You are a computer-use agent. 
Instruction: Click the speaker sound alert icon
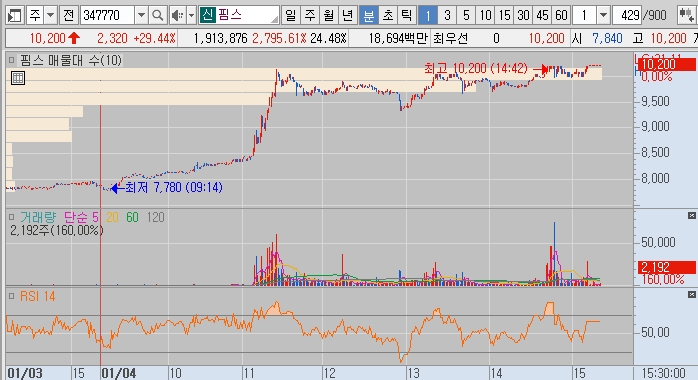(178, 16)
